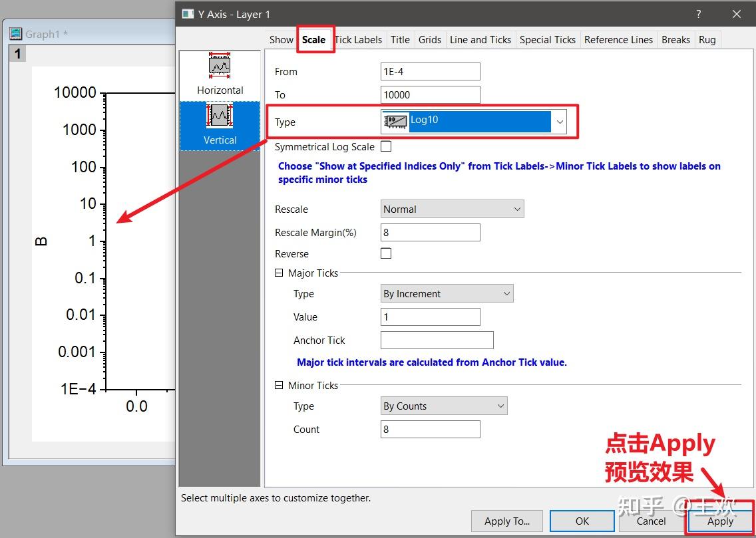Click the To field containing 10000
Image resolution: width=756 pixels, height=538 pixels.
pyautogui.click(x=431, y=94)
